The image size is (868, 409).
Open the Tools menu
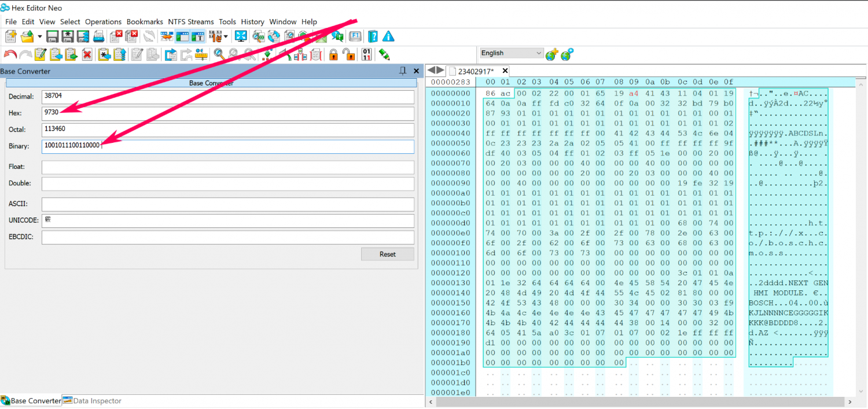point(227,21)
